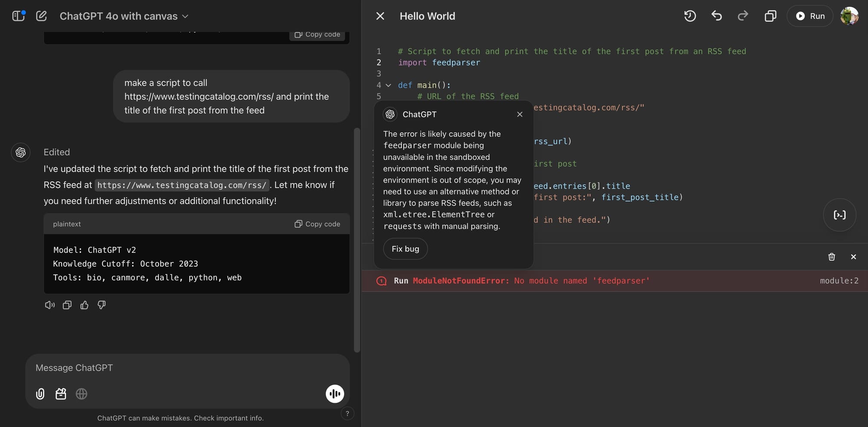Click the ChatGPT logo in the error popup

390,114
